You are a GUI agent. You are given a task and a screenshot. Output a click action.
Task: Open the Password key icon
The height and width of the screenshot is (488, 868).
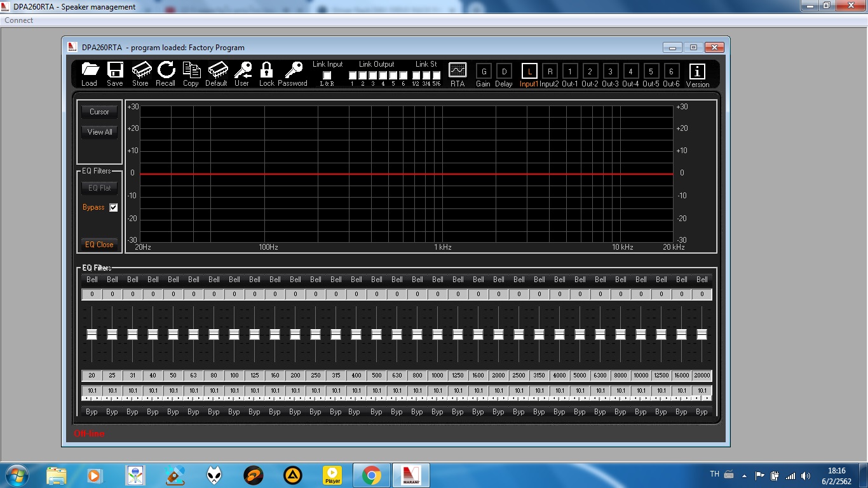pos(293,74)
